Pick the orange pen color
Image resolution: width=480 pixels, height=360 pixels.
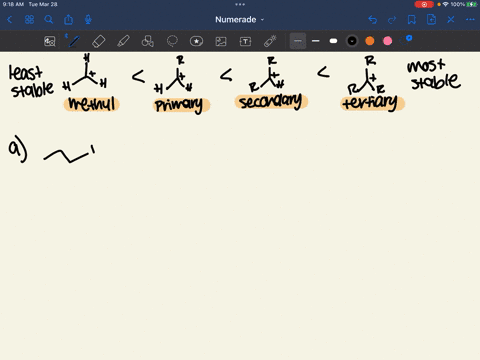pyautogui.click(x=370, y=41)
